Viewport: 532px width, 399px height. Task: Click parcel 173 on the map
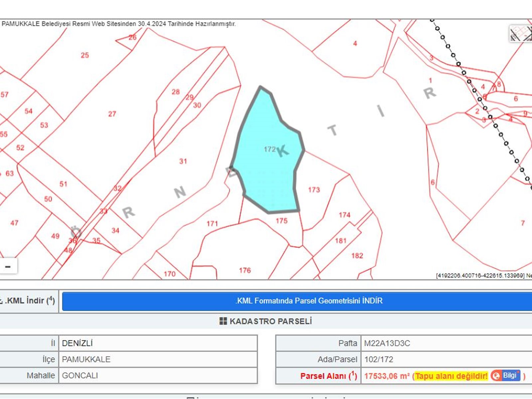314,190
